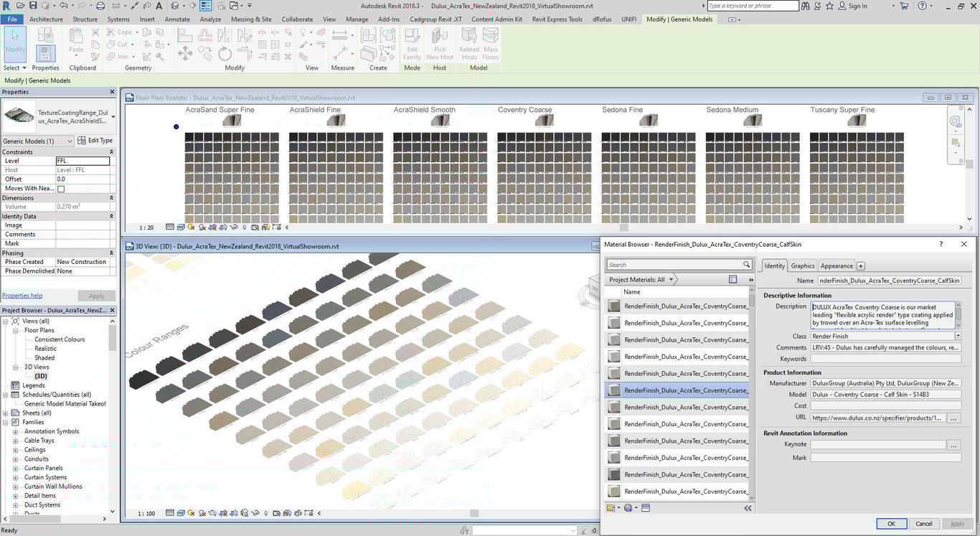Switch to the Appearance tab in Material Browser

pos(837,265)
